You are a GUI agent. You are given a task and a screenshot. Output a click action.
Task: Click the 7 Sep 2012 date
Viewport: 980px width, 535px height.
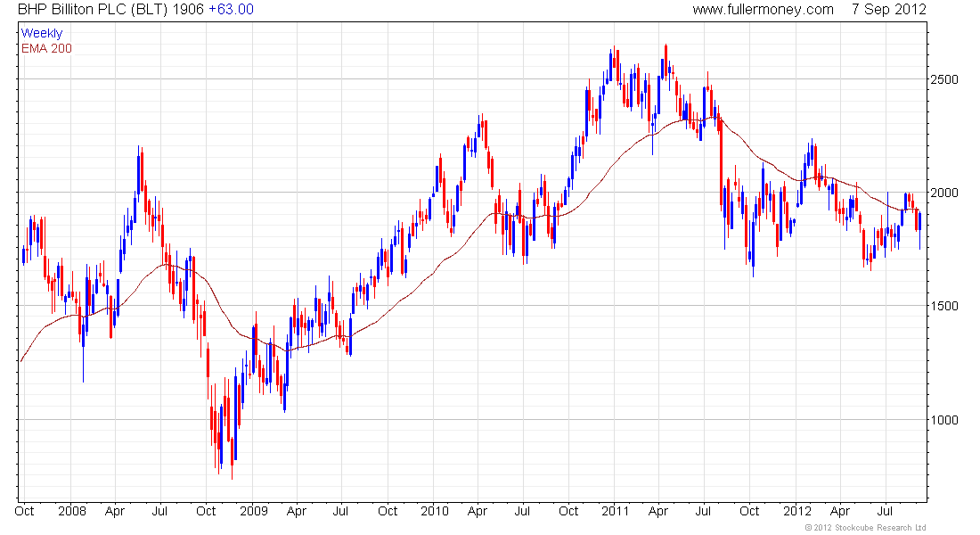(x=888, y=10)
